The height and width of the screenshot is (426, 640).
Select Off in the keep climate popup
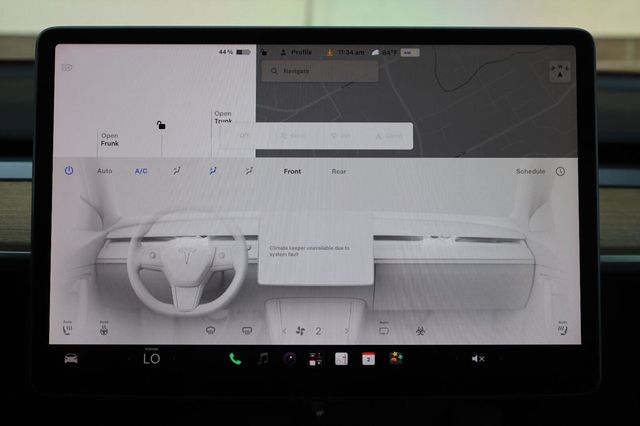[244, 135]
